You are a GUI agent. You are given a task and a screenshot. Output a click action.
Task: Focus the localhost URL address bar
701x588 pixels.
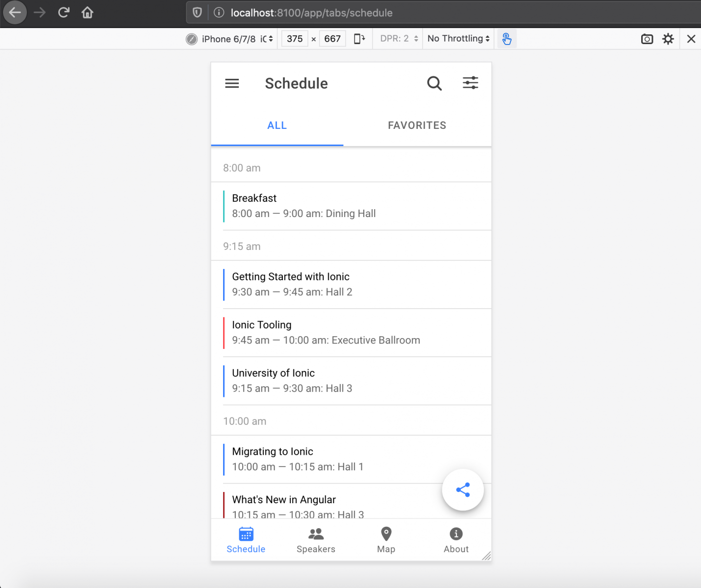pyautogui.click(x=444, y=13)
